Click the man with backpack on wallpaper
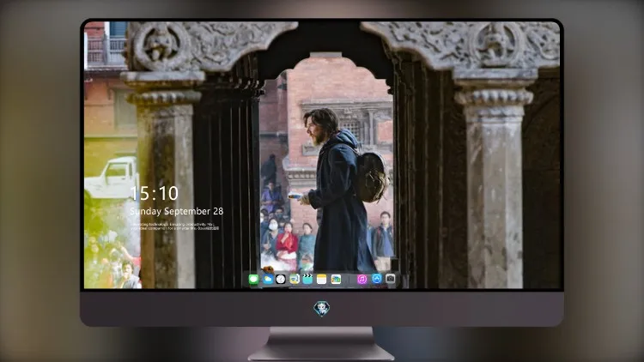Image resolution: width=644 pixels, height=362 pixels. (343, 190)
